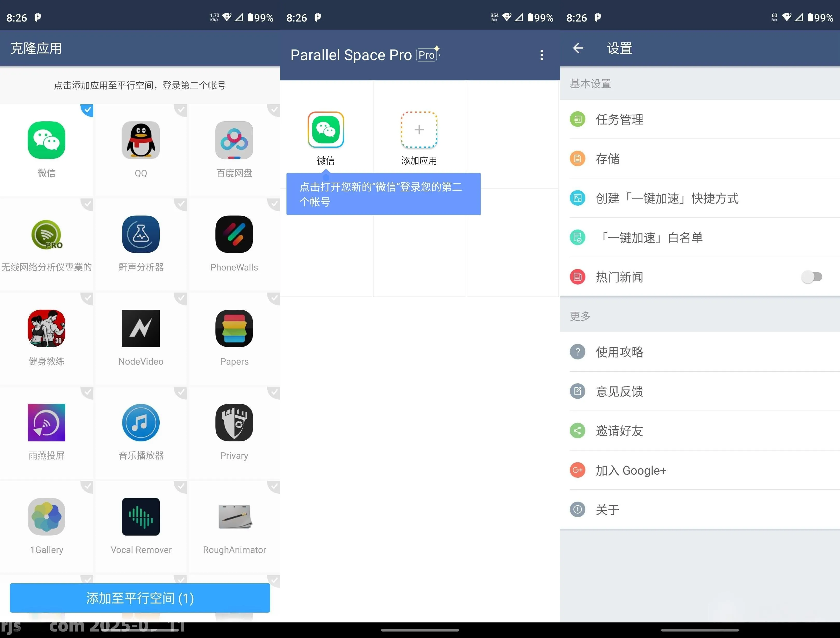Viewport: 840px width, 638px height.
Task: Tap the 使用攻略 question mark icon
Action: click(578, 352)
